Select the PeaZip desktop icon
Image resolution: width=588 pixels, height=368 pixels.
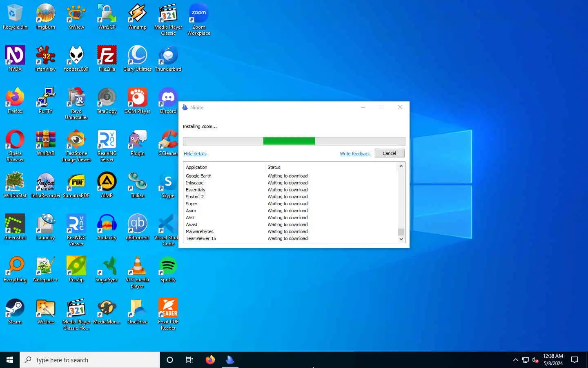76,269
